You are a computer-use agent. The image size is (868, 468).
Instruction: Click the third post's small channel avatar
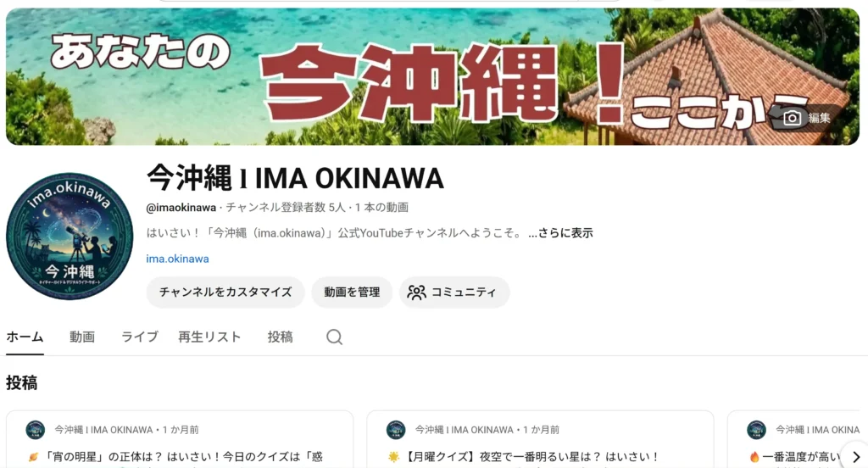pos(756,430)
